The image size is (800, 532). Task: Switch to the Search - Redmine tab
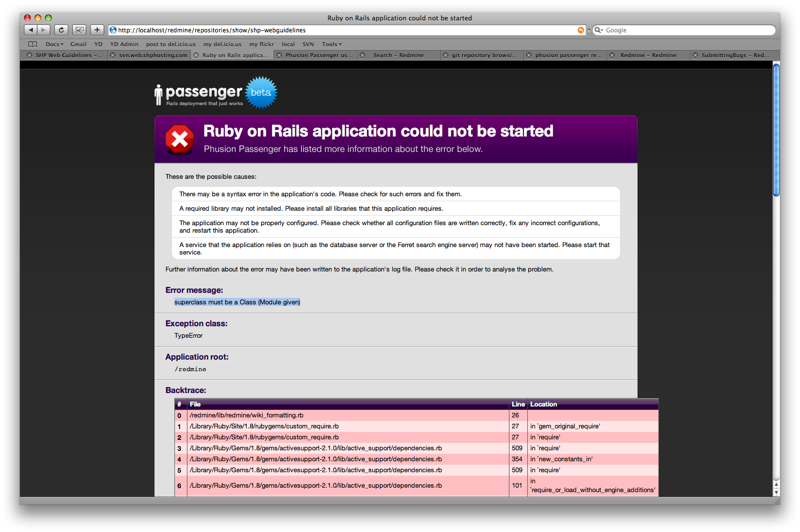398,55
